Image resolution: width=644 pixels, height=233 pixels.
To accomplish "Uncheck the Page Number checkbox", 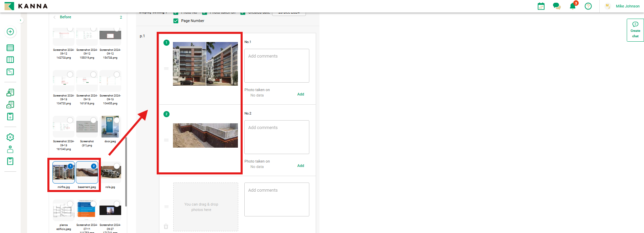I will coord(176,21).
